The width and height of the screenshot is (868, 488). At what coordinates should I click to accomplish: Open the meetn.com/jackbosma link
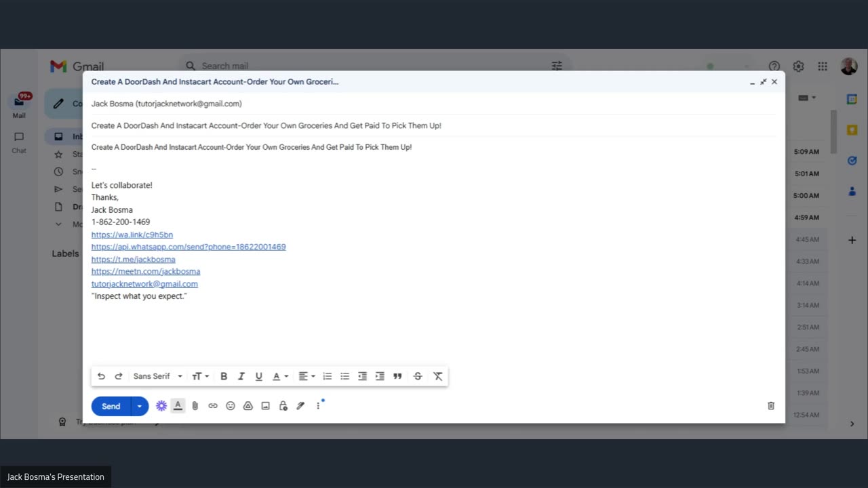[146, 272]
